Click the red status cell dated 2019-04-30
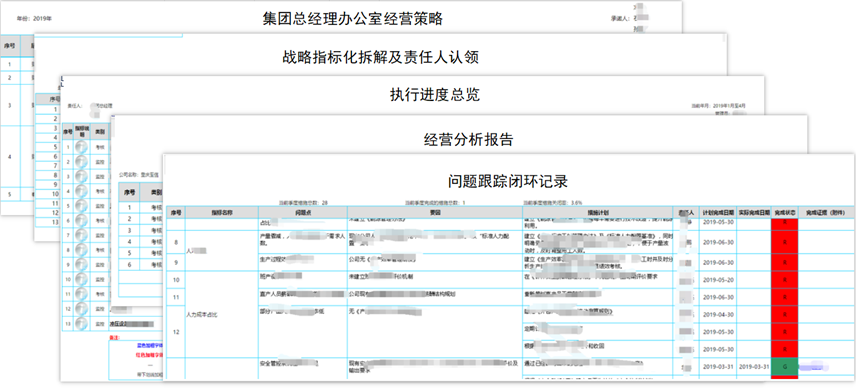The height and width of the screenshot is (389, 856). point(784,315)
